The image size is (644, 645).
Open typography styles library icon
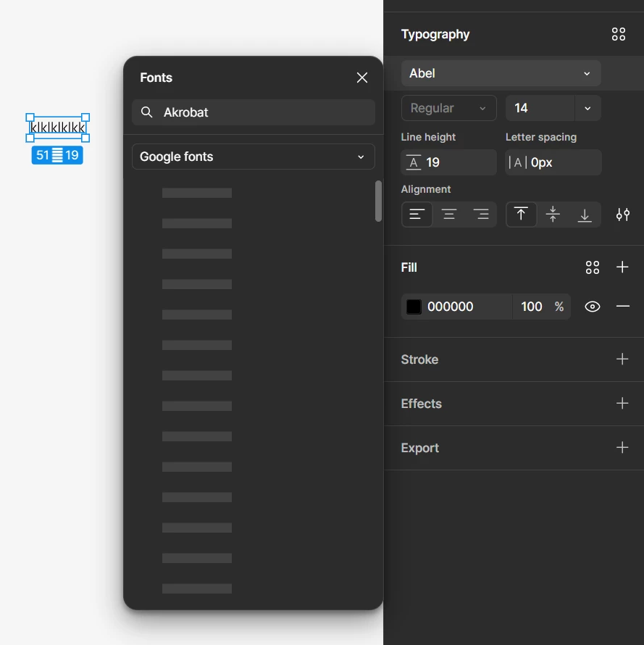618,34
